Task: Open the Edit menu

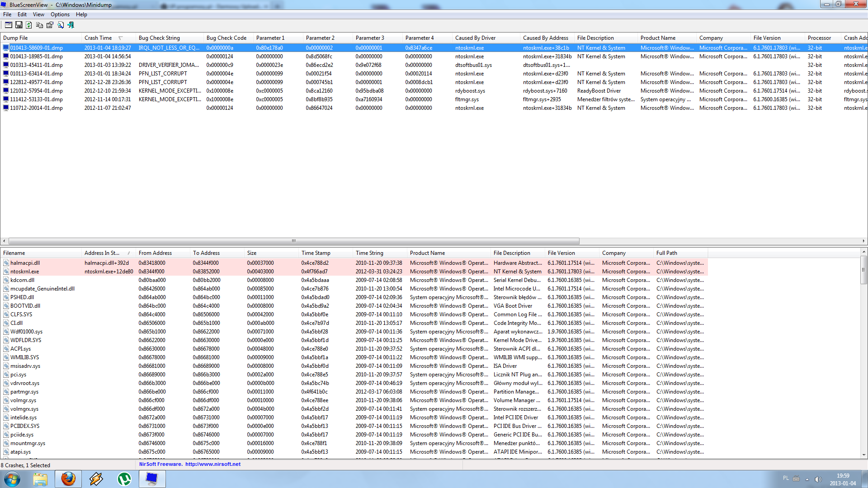Action: coord(22,14)
